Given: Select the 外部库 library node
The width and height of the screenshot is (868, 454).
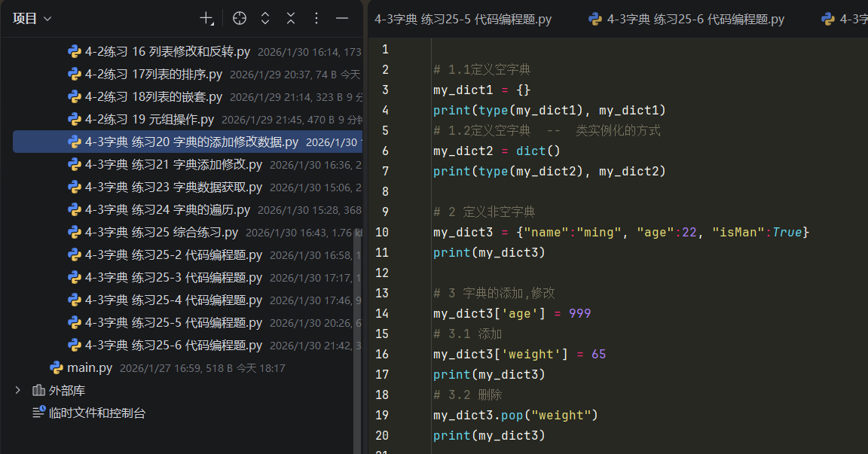Looking at the screenshot, I should [x=66, y=391].
